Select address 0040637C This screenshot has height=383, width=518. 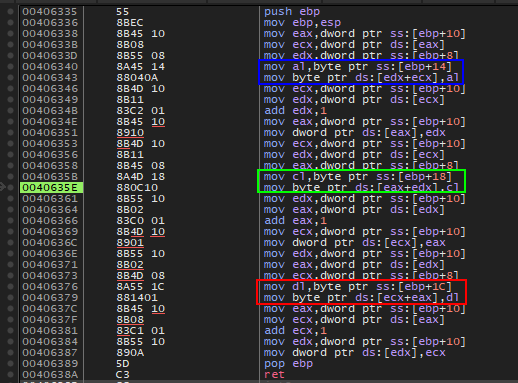[x=50, y=309]
